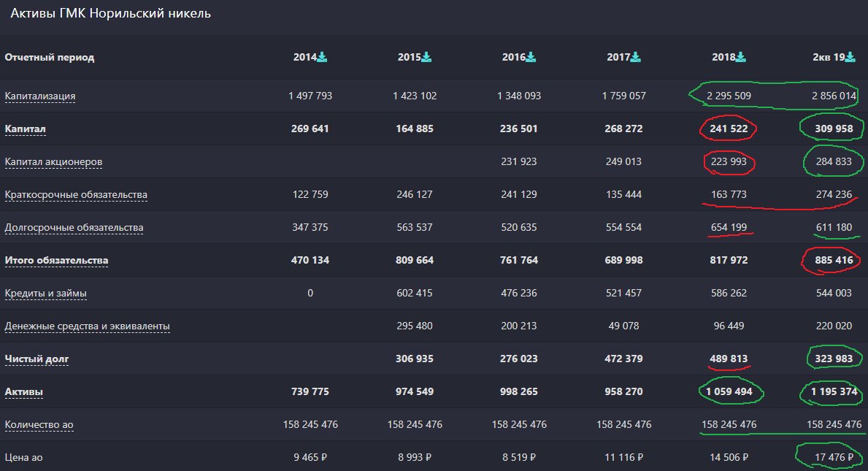Viewport: 868px width, 471px height.
Task: Click the total liabilities value 885 416
Action: click(x=834, y=260)
